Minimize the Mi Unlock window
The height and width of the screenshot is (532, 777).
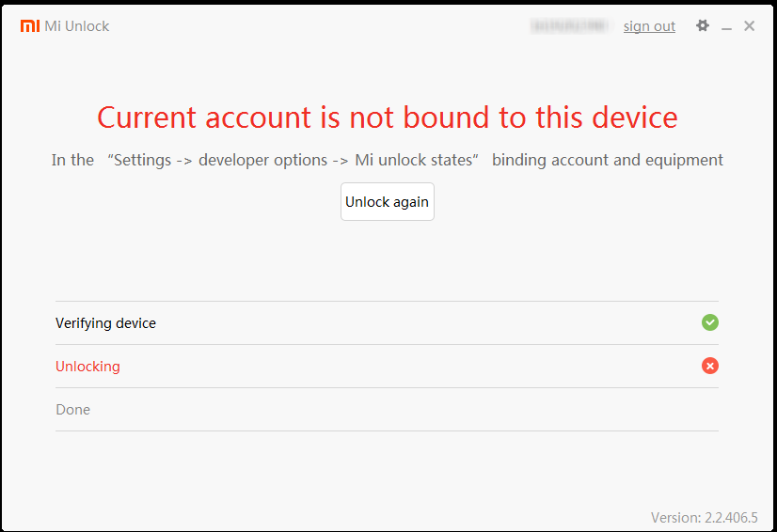[727, 27]
